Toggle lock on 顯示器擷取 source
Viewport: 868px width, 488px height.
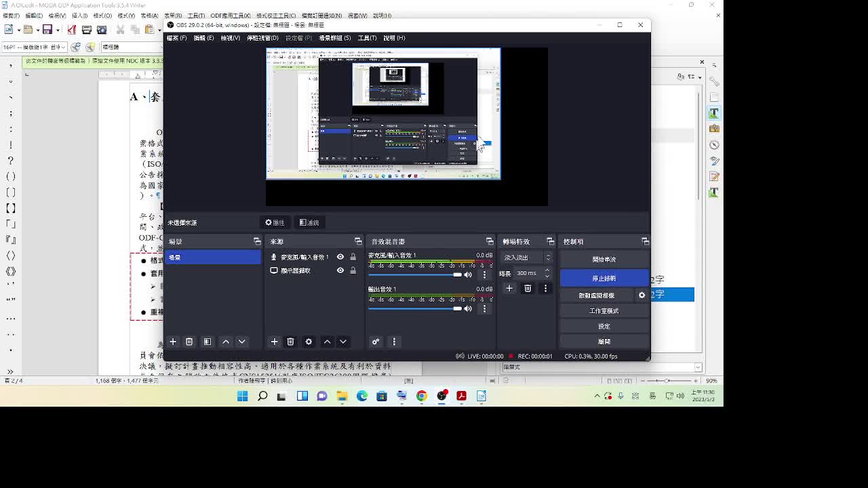pyautogui.click(x=353, y=270)
